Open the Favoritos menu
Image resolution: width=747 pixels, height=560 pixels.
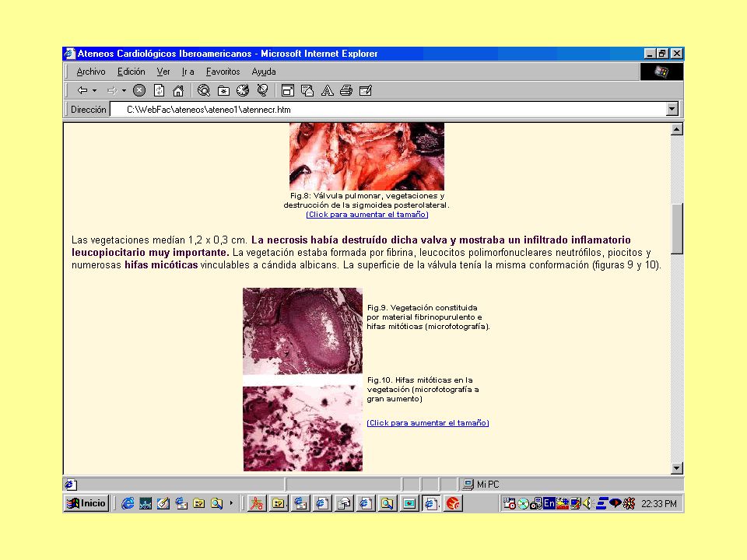tap(223, 72)
